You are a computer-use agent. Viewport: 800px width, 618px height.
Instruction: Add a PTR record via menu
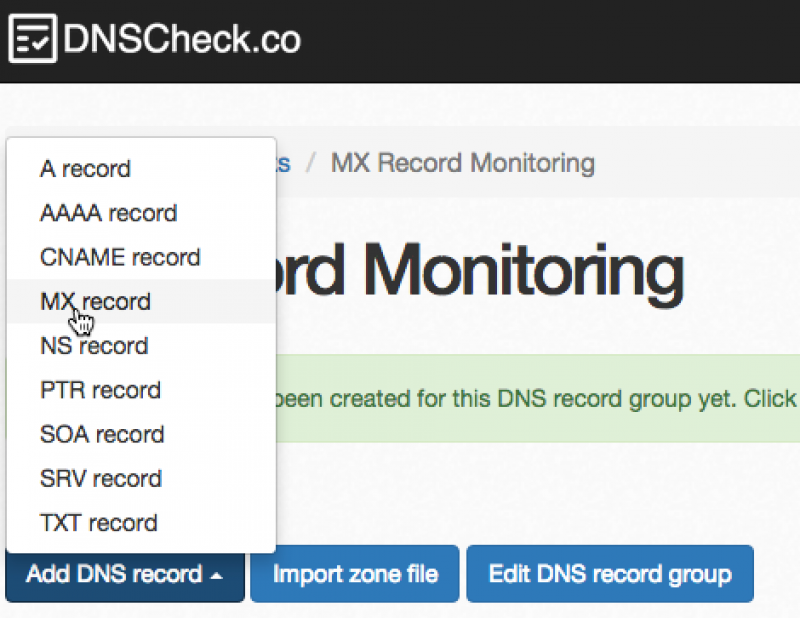coord(100,390)
